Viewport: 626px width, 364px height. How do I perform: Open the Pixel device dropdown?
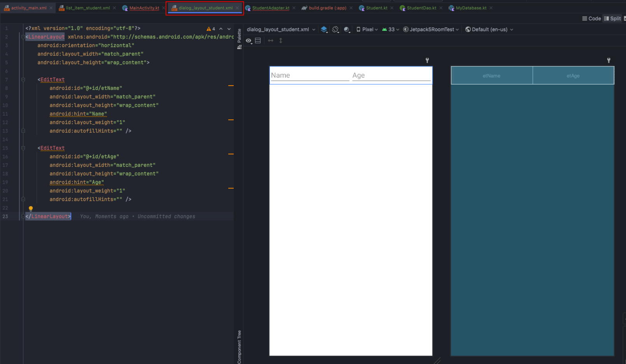pyautogui.click(x=367, y=30)
